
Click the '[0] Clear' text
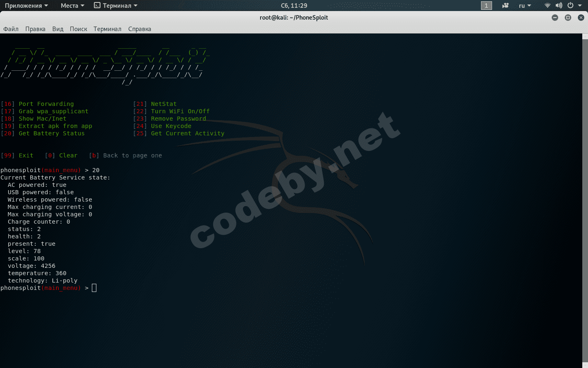(61, 155)
